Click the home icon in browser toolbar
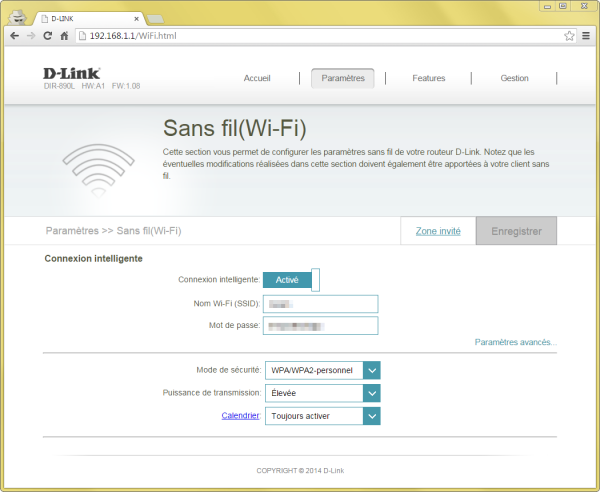The height and width of the screenshot is (492, 600). tap(64, 35)
